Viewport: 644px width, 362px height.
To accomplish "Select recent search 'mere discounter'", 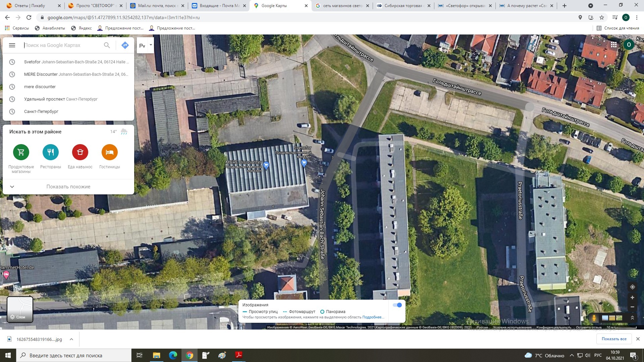I will 40,87.
